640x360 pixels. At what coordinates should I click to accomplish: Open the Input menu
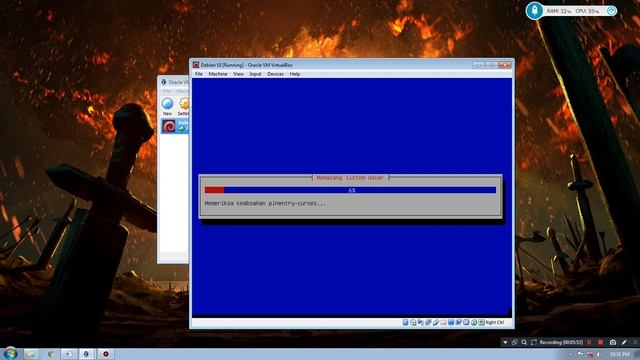(256, 74)
